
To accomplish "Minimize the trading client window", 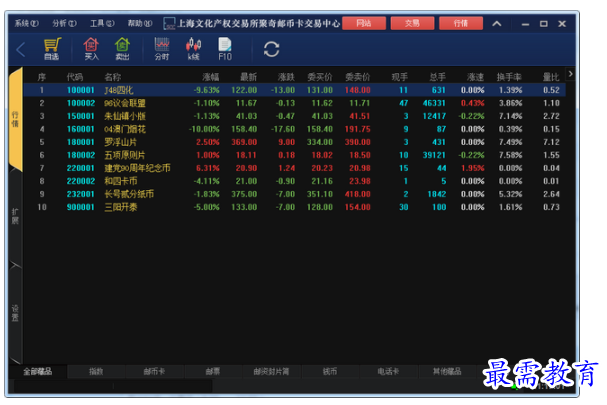I will (x=525, y=24).
